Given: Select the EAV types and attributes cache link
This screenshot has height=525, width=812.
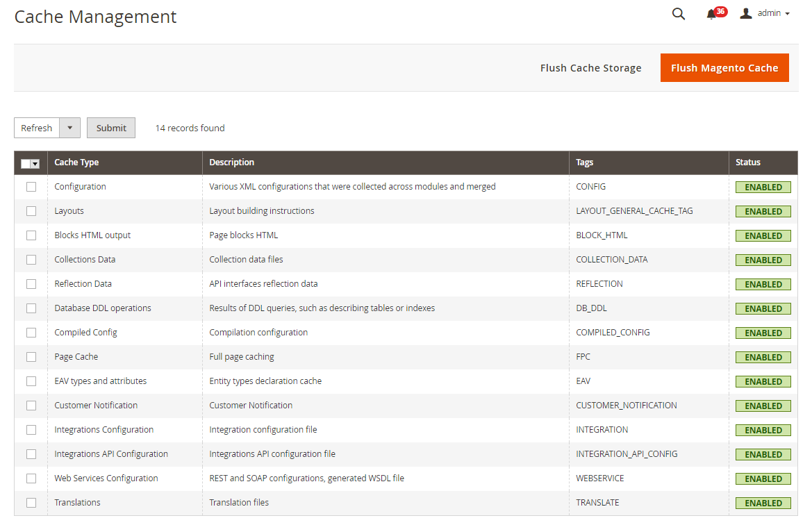Looking at the screenshot, I should click(x=100, y=381).
